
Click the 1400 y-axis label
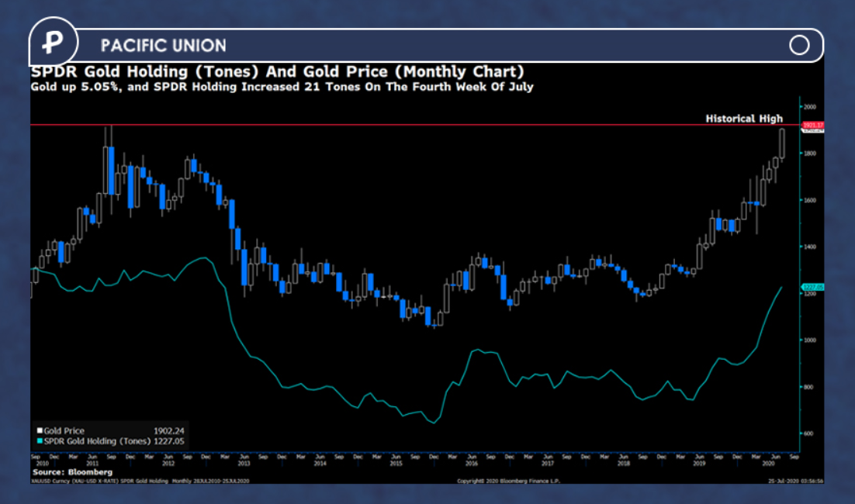tap(810, 247)
